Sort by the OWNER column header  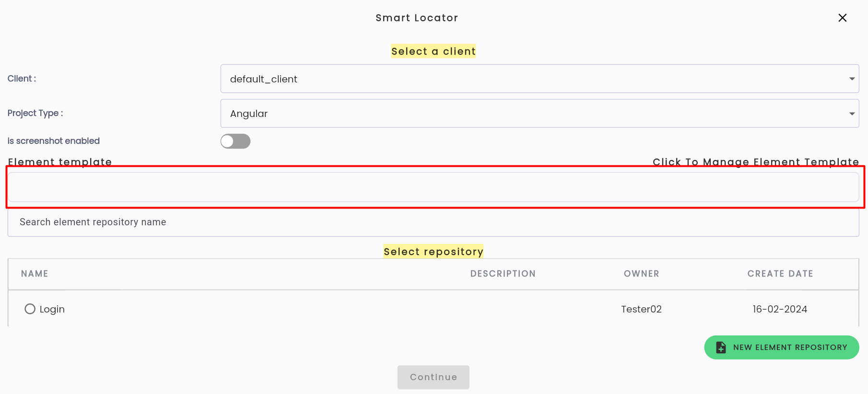click(x=641, y=274)
